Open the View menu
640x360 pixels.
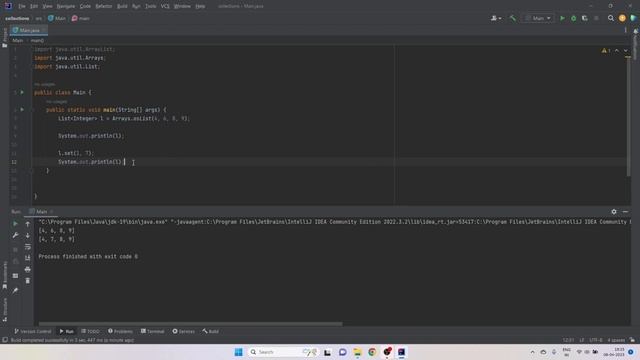pos(47,6)
